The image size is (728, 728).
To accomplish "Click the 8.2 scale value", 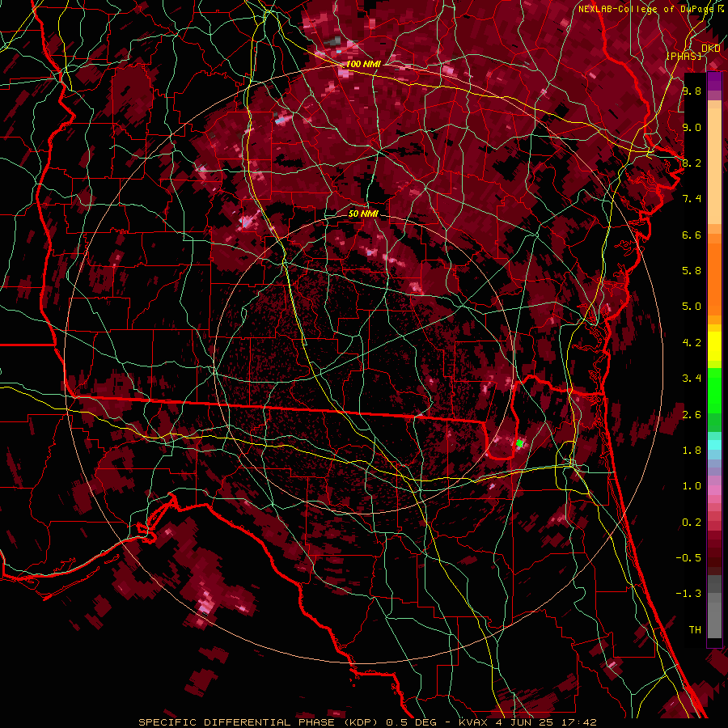I will coord(692,163).
